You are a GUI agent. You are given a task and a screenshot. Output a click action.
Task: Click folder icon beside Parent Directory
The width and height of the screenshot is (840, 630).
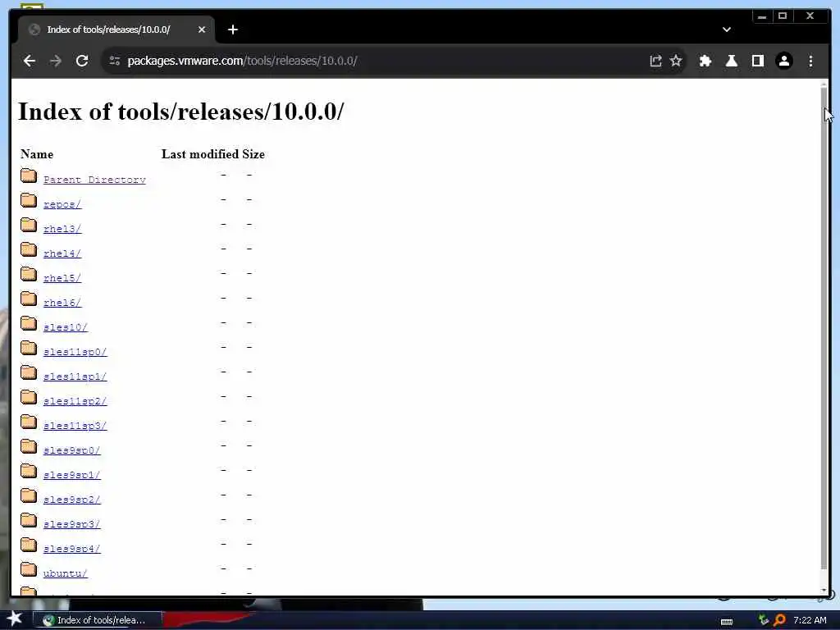[29, 176]
